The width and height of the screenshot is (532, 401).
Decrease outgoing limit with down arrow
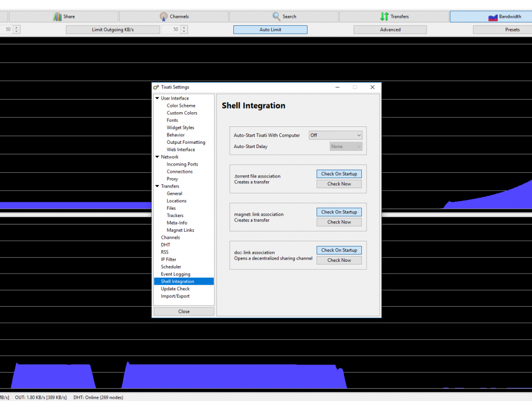tap(184, 32)
